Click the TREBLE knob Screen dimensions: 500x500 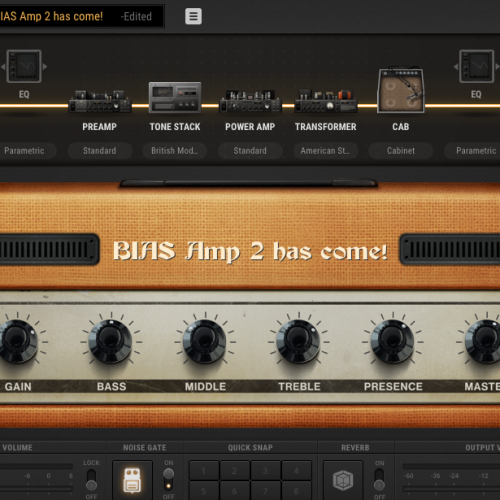(298, 342)
